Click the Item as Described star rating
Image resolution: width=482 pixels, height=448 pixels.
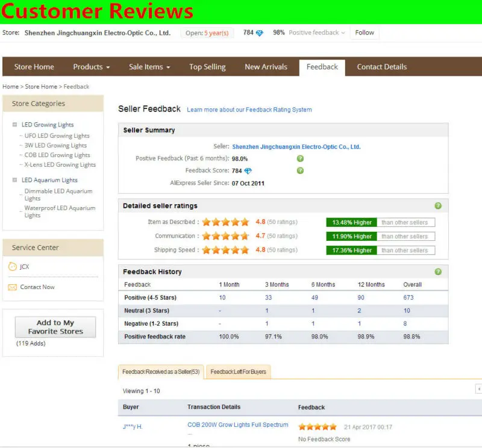[x=225, y=222]
